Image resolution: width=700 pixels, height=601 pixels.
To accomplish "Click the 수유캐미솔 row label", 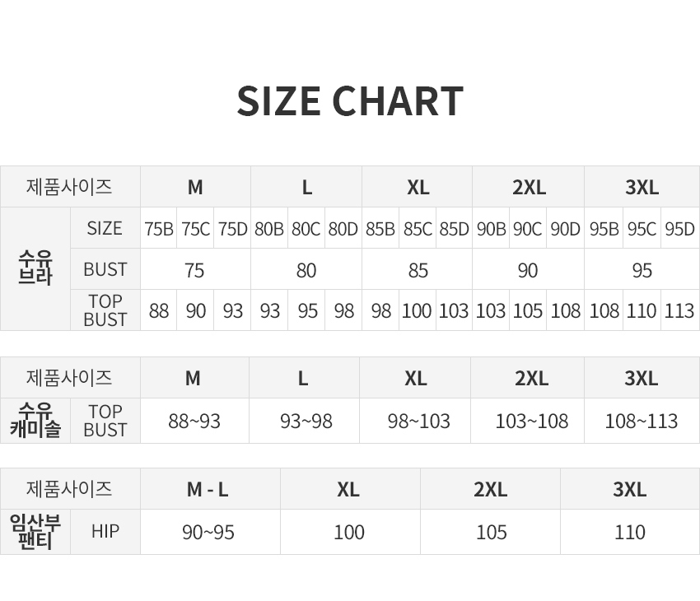I will tap(35, 421).
